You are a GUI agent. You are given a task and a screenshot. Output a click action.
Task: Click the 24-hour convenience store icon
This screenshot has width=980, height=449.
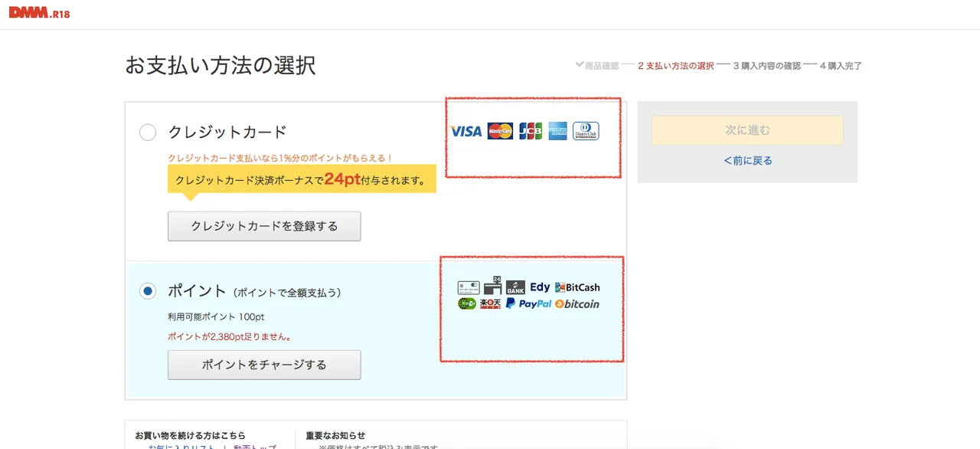[492, 286]
